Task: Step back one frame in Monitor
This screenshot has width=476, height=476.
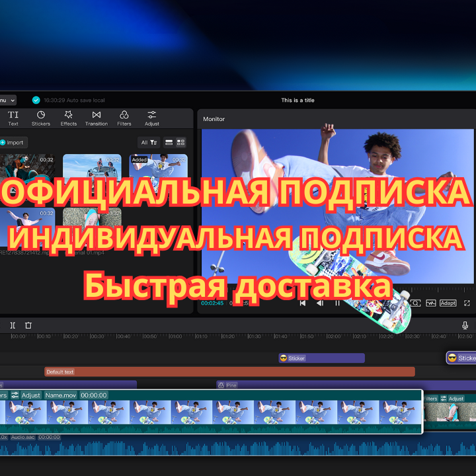Action: click(x=320, y=303)
